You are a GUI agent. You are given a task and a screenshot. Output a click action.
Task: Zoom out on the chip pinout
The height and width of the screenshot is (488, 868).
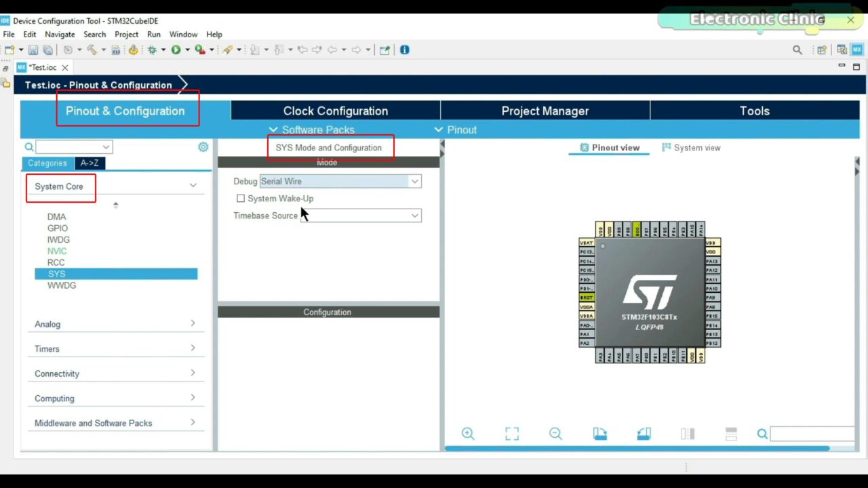(555, 434)
